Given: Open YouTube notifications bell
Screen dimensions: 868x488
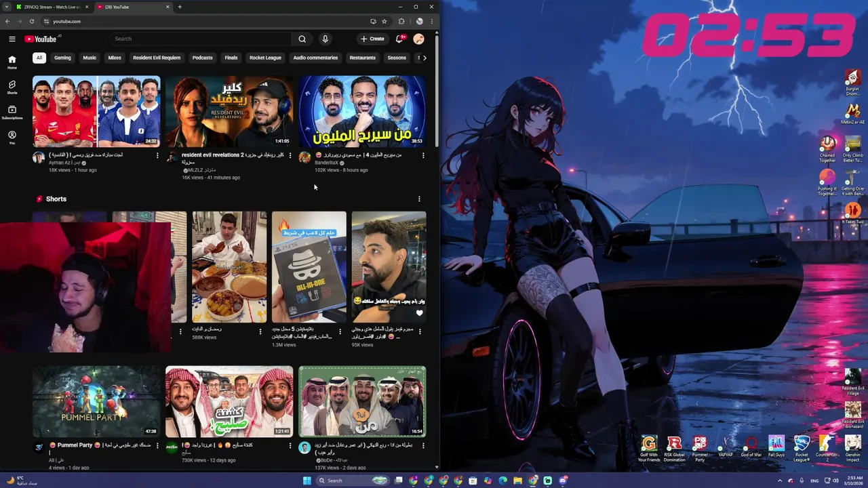Looking at the screenshot, I should (400, 39).
